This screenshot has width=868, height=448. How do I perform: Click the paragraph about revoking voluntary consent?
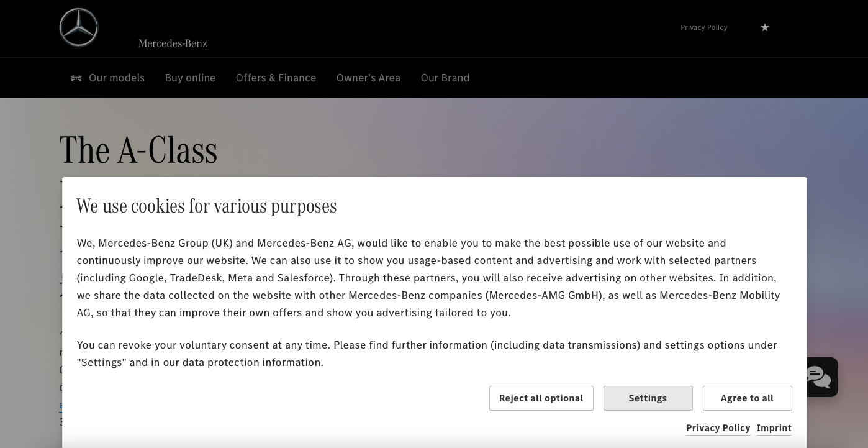coord(427,354)
